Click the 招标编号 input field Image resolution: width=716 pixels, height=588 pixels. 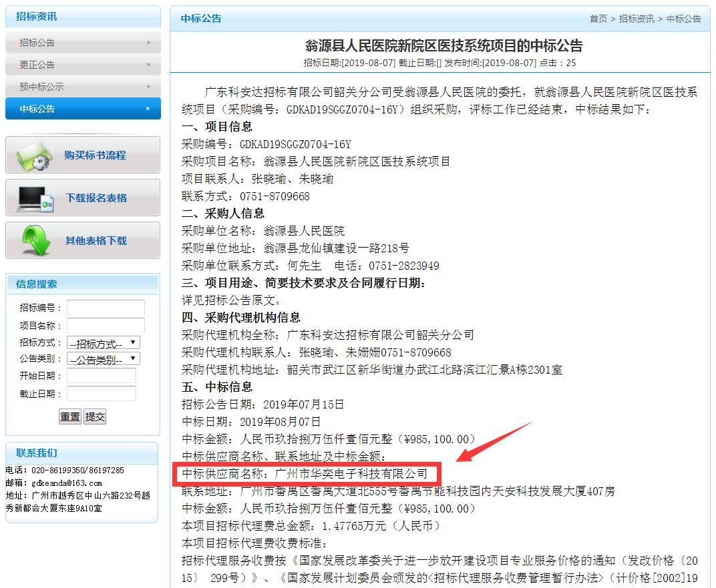pyautogui.click(x=106, y=308)
